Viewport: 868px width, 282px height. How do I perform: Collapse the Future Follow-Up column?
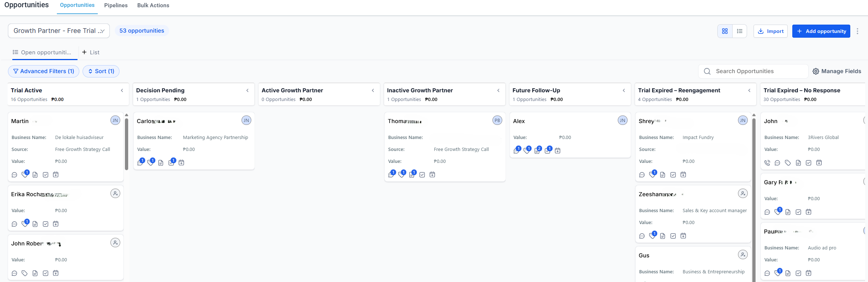point(624,91)
